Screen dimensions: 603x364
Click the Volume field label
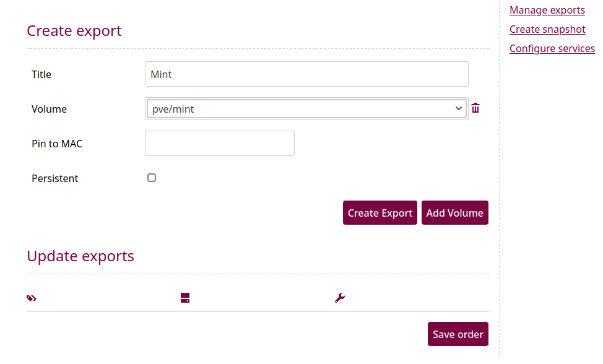[x=49, y=109]
